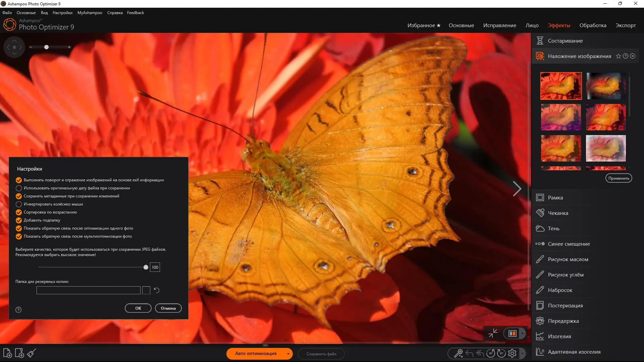Click the shrink-to-fit arrows icon
Screen dimensions: 644x362
click(x=493, y=333)
